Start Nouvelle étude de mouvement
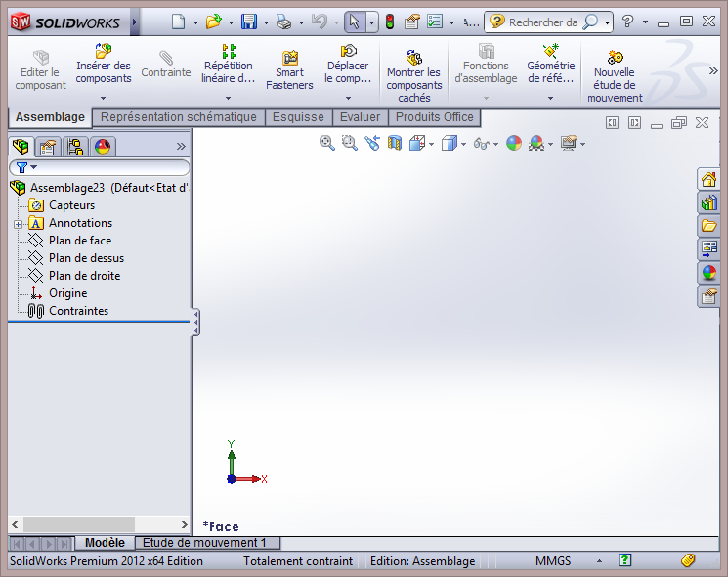Image resolution: width=728 pixels, height=577 pixels. [x=615, y=59]
